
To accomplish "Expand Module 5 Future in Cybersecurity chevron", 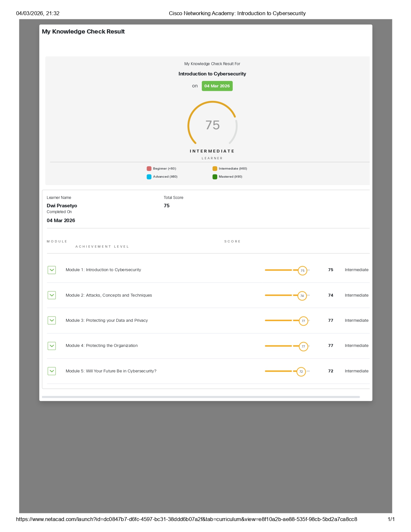I will [52, 371].
